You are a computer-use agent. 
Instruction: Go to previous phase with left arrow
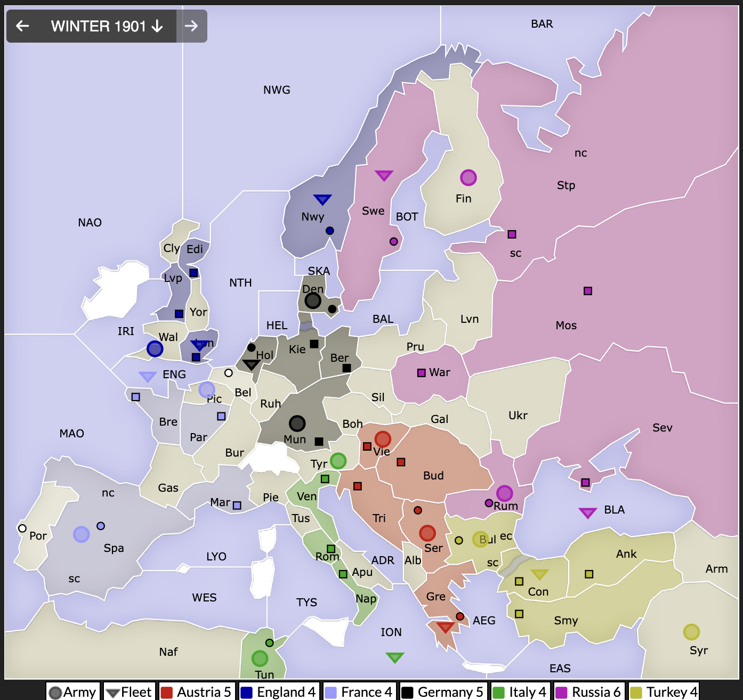pos(22,26)
